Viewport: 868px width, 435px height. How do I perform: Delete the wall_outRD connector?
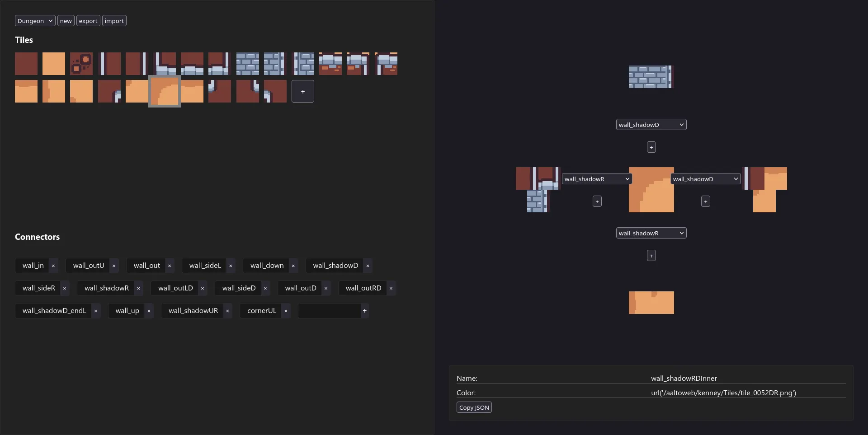[x=391, y=288]
